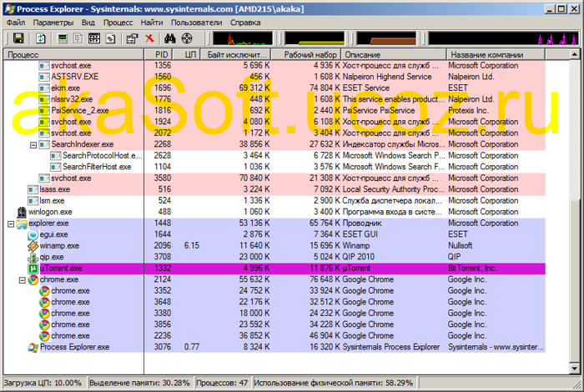Click the physical memory history graph
The height and width of the screenshot is (392, 584).
click(386, 38)
